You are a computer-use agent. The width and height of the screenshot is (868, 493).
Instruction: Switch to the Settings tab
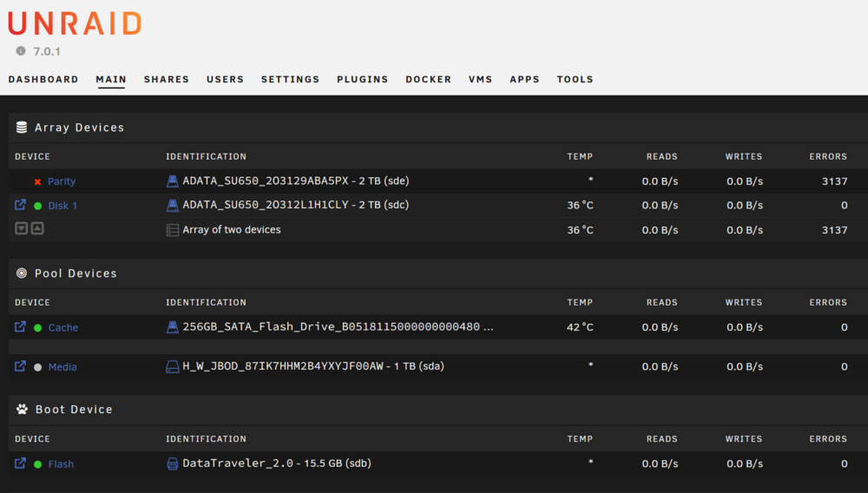tap(290, 79)
